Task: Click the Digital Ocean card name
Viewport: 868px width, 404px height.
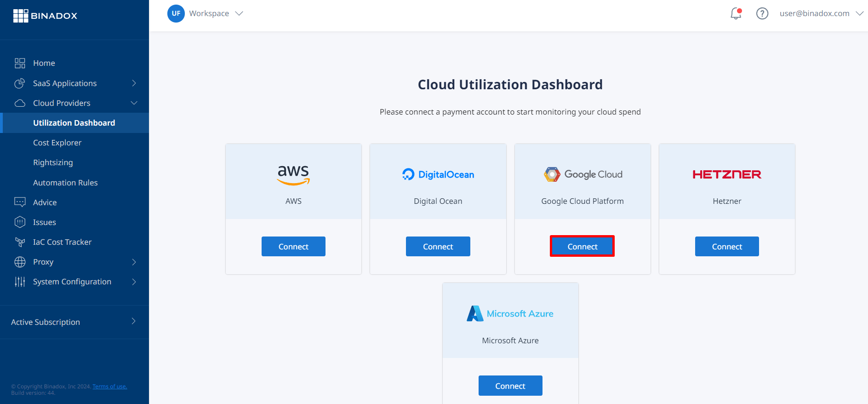Action: 438,201
